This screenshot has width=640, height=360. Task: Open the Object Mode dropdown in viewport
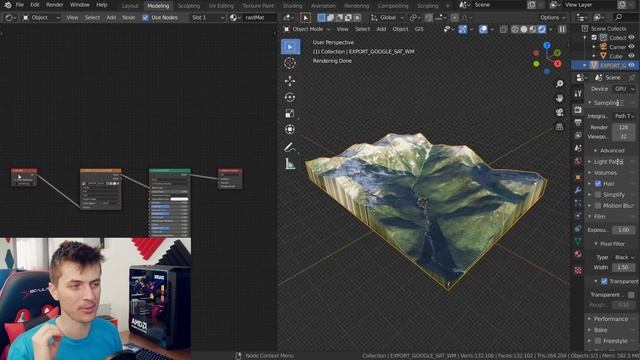pos(307,29)
